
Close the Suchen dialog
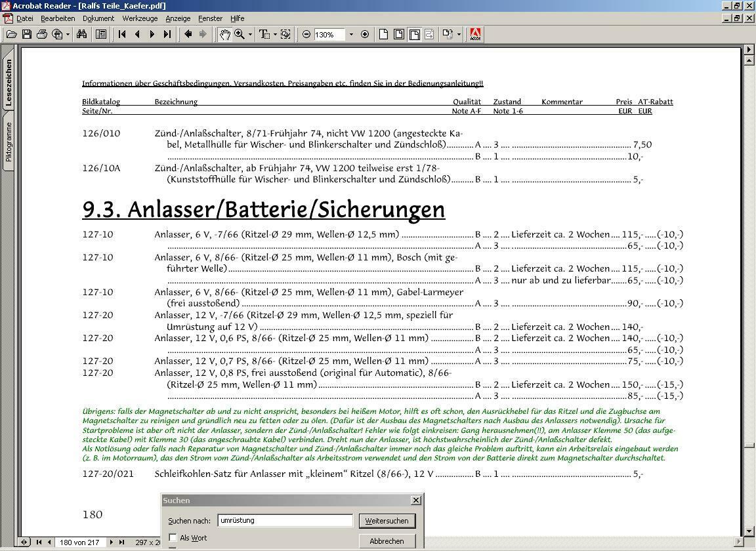[415, 500]
